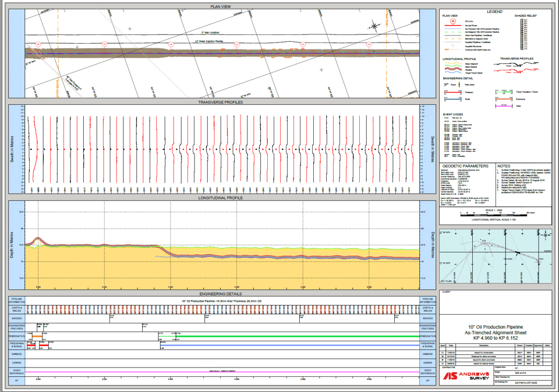
Task: Select the green Trench Transition legend symbol
Action: click(x=504, y=92)
